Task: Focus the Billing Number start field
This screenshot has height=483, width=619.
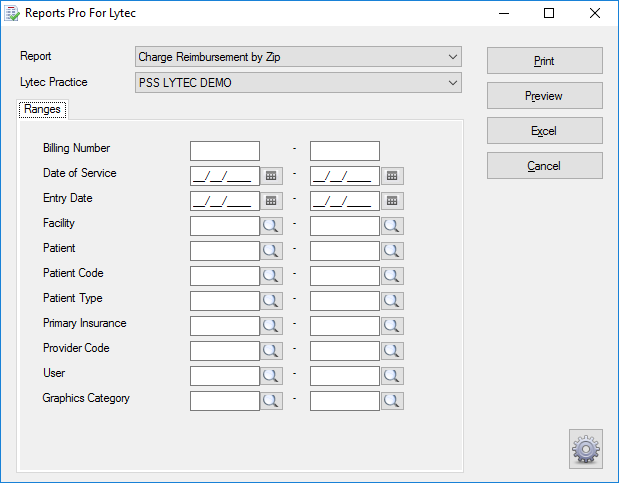Action: 225,151
